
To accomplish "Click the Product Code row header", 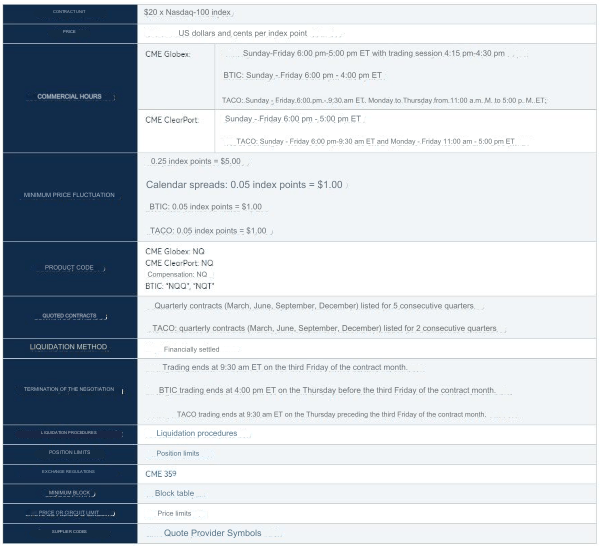I will click(x=69, y=268).
